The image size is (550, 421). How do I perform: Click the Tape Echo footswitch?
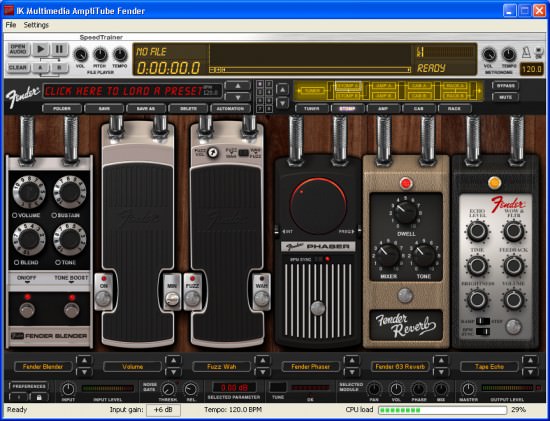[513, 326]
